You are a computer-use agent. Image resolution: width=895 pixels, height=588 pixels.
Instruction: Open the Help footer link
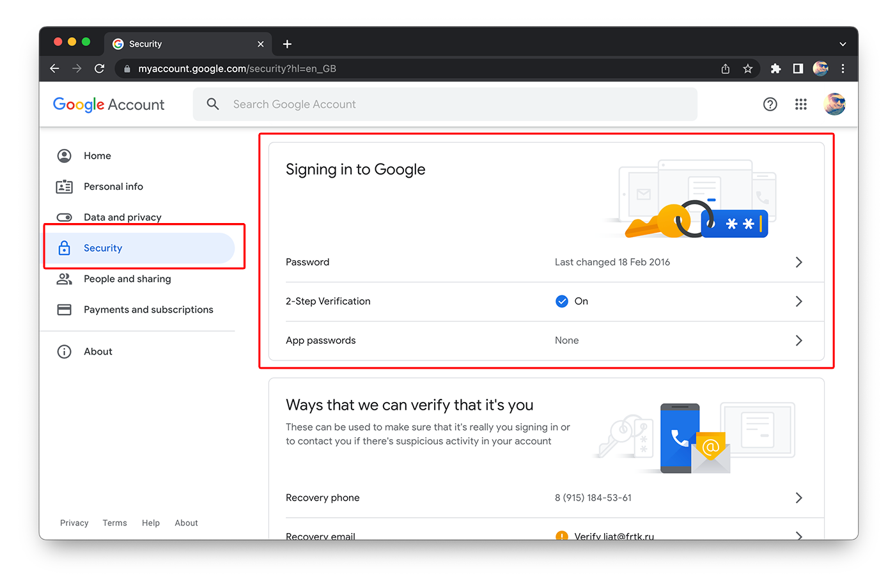(x=151, y=523)
